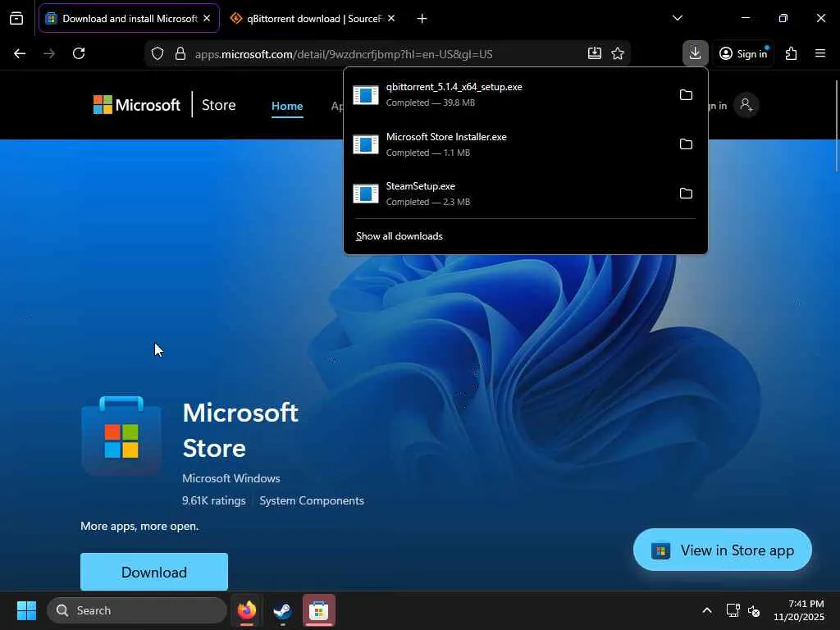Screen dimensions: 840x630
Task: Download Microsoft Store
Action: coord(154,572)
